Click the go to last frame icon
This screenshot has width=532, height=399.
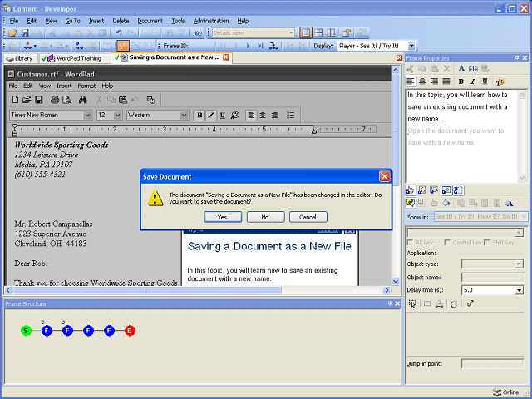pyautogui.click(x=260, y=46)
